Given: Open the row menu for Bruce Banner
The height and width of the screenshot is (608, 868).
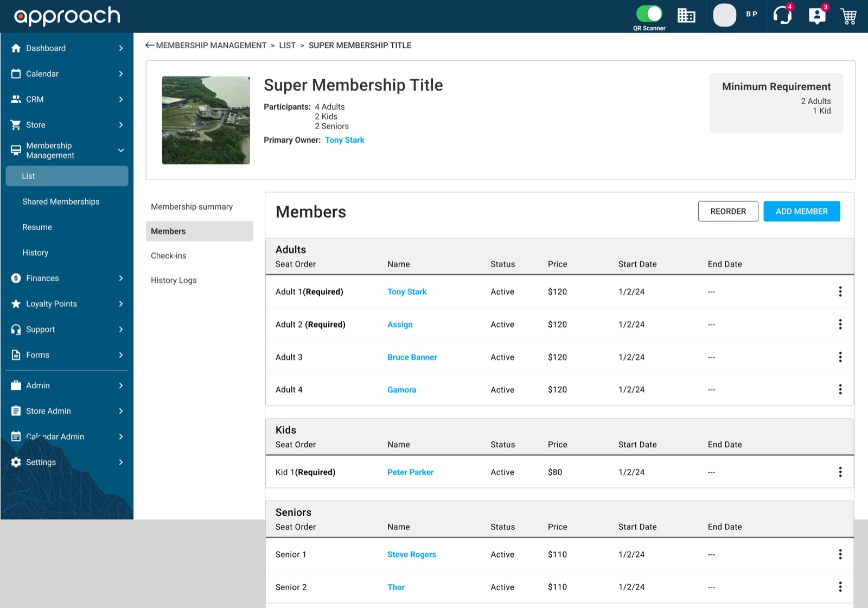Looking at the screenshot, I should [x=840, y=357].
